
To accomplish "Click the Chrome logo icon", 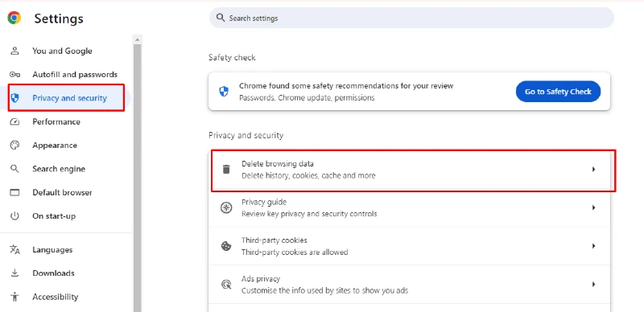I will click(14, 18).
